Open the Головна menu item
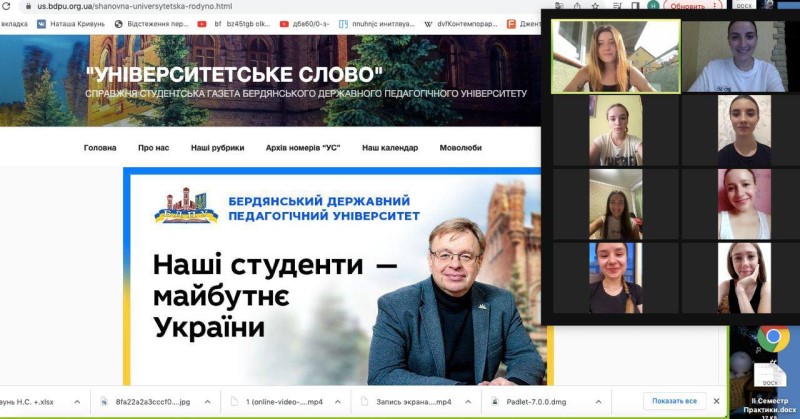This screenshot has width=800, height=419. pyautogui.click(x=100, y=148)
